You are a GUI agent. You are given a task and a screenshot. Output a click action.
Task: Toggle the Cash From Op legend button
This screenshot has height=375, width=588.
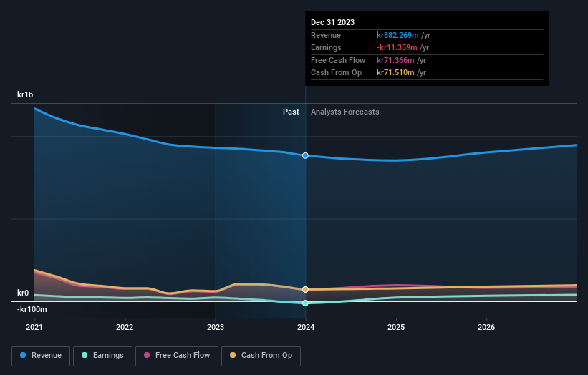coord(261,356)
